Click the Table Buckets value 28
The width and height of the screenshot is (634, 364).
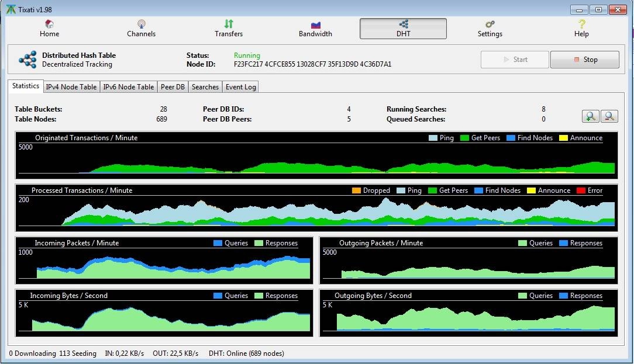click(x=163, y=109)
